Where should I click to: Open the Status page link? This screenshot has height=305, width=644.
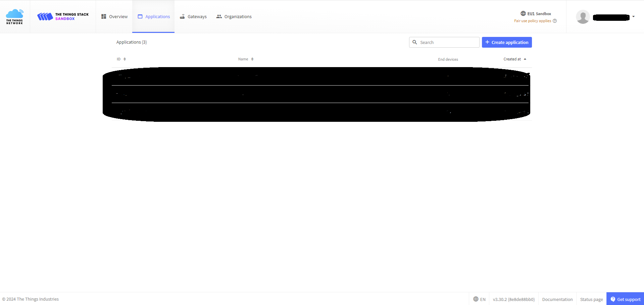[591, 299]
